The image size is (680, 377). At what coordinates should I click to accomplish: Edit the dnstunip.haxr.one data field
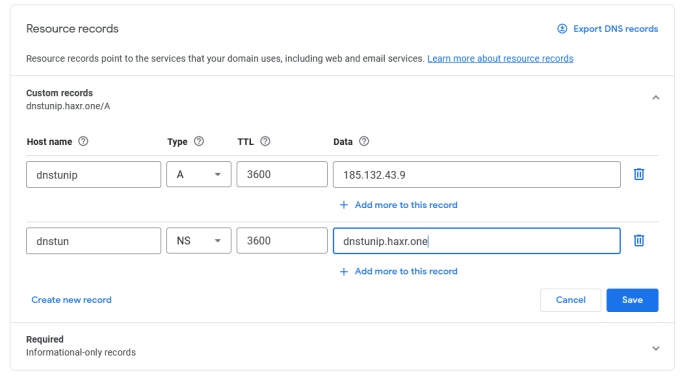click(x=477, y=241)
